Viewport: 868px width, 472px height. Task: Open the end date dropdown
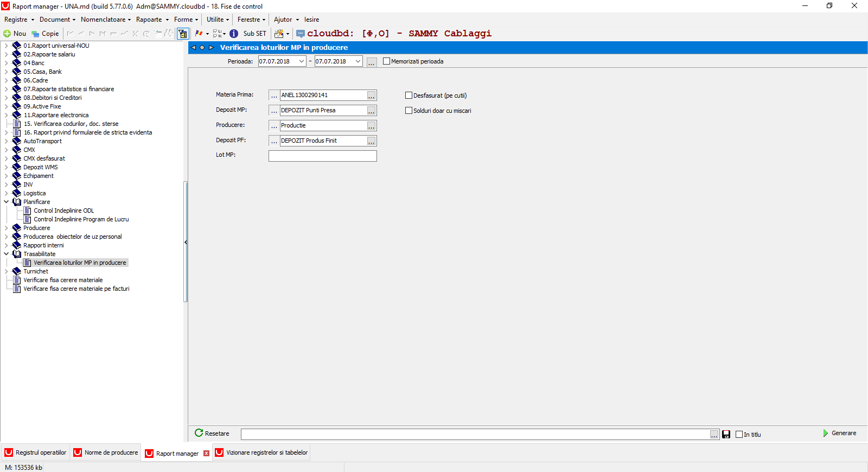pos(358,61)
